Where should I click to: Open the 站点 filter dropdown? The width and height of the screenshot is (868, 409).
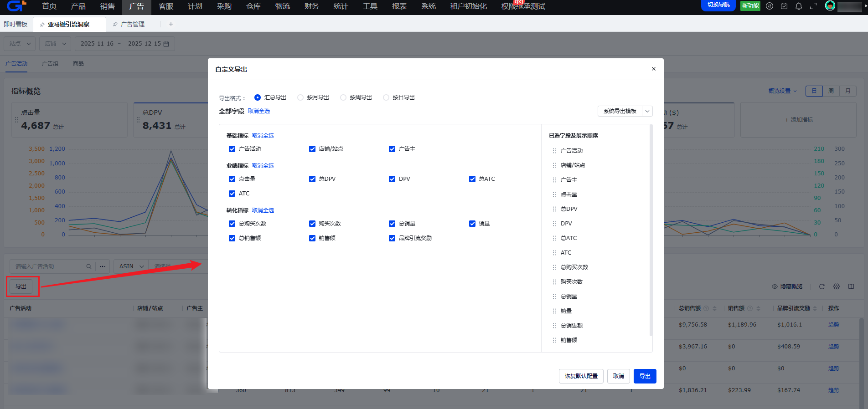click(x=20, y=44)
